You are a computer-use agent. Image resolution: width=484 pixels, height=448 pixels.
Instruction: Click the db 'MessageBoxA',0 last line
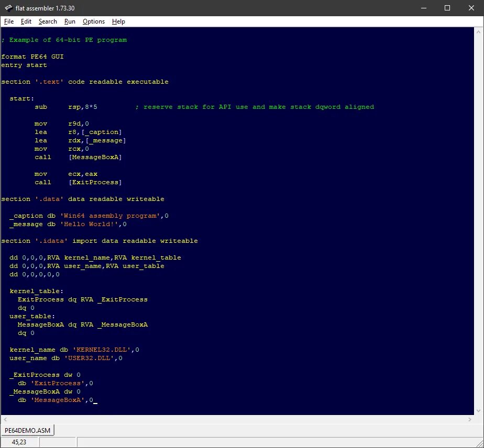56,400
